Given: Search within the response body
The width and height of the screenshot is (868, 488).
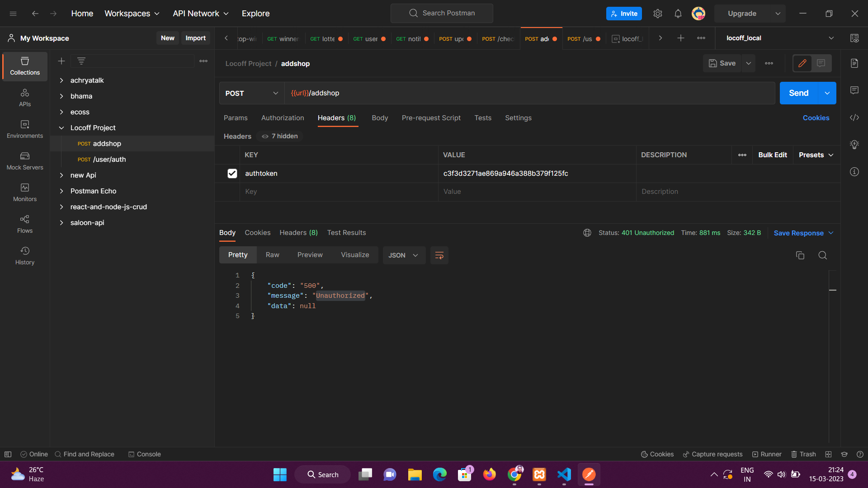Looking at the screenshot, I should tap(823, 255).
